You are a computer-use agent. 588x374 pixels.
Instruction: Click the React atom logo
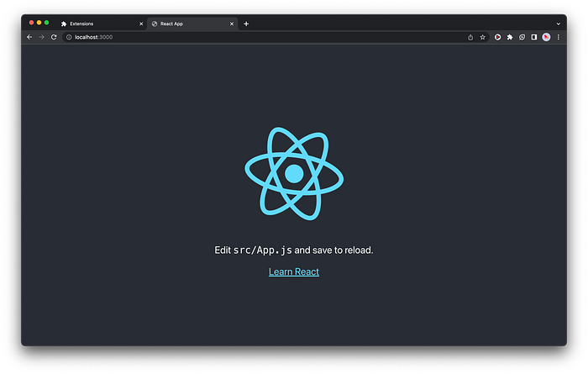(x=294, y=174)
